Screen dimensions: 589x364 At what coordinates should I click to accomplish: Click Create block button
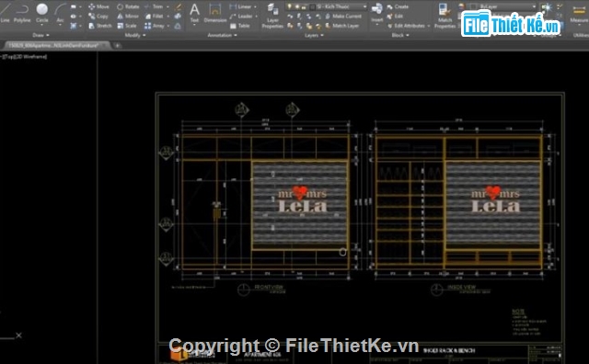398,6
